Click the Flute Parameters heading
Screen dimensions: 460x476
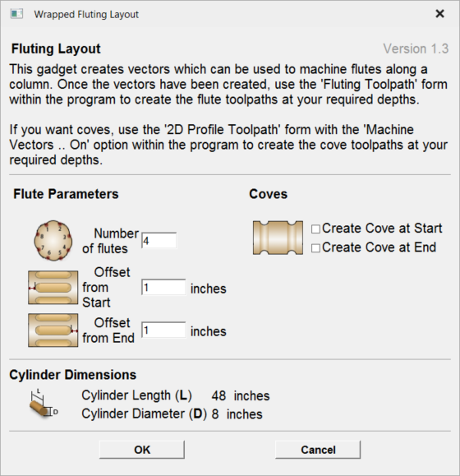tap(66, 194)
